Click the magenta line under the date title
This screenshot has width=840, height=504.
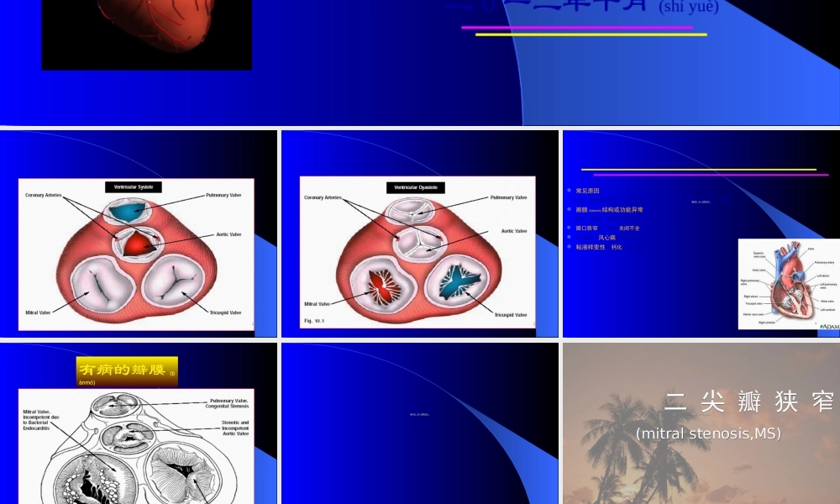[576, 28]
